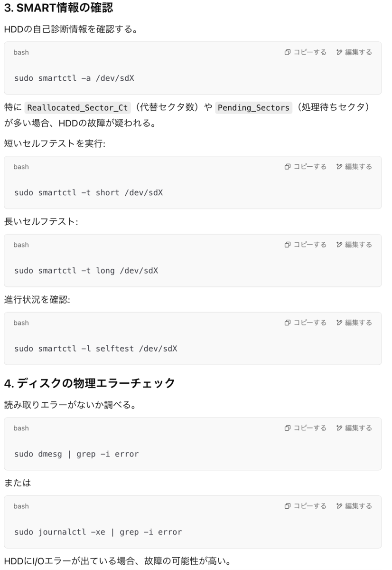Edit the smartctl -a command code block
The width and height of the screenshot is (392, 570).
click(354, 52)
